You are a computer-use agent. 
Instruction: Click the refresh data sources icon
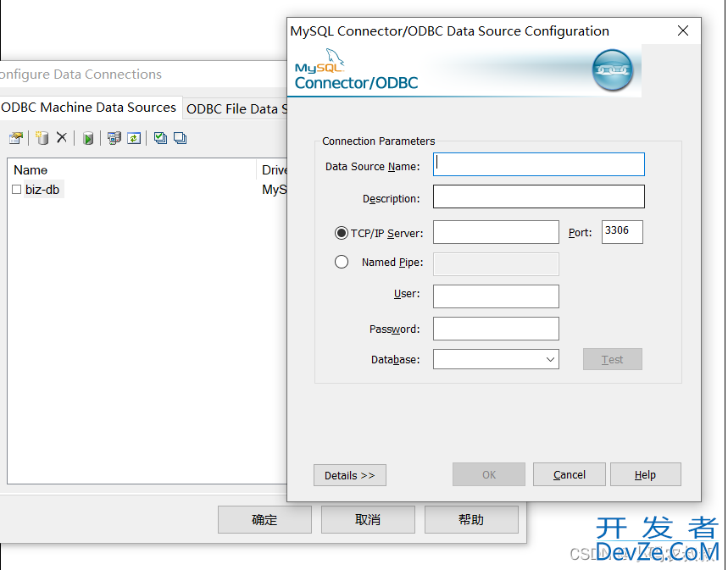pos(134,138)
